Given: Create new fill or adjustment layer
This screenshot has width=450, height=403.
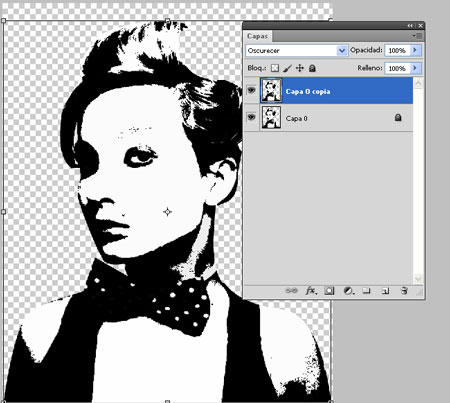Looking at the screenshot, I should (348, 291).
